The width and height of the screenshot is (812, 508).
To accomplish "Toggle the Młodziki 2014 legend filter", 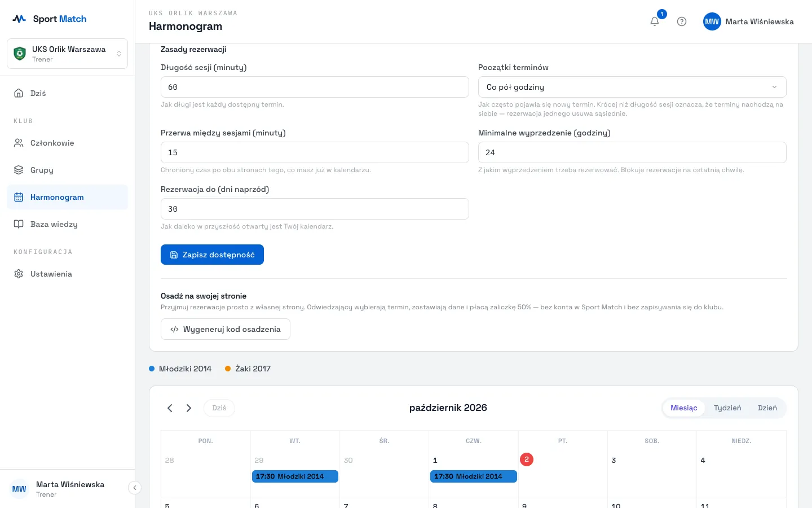I will [x=180, y=369].
